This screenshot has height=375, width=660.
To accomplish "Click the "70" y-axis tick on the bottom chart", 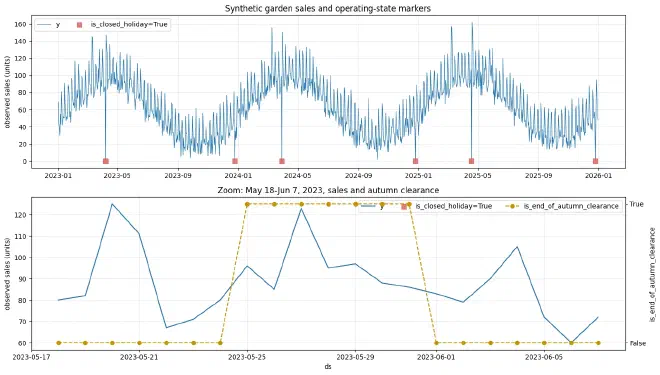I will (x=22, y=322).
